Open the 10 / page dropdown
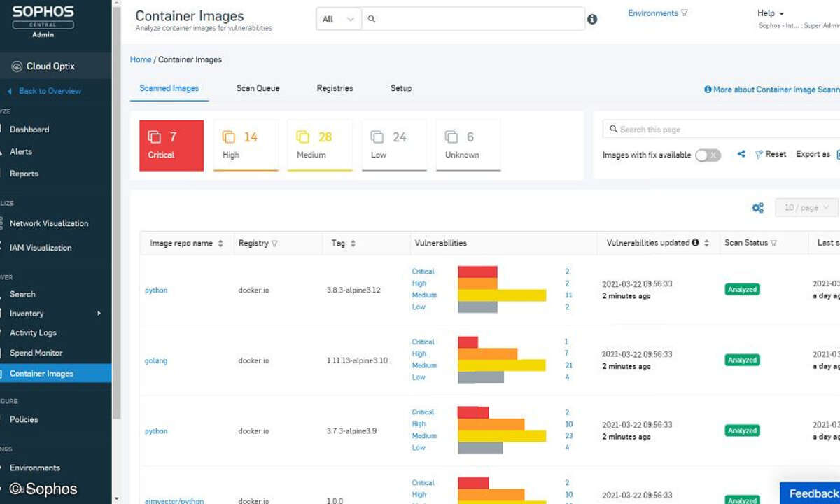Screen dimensions: 840x504 pos(806,208)
